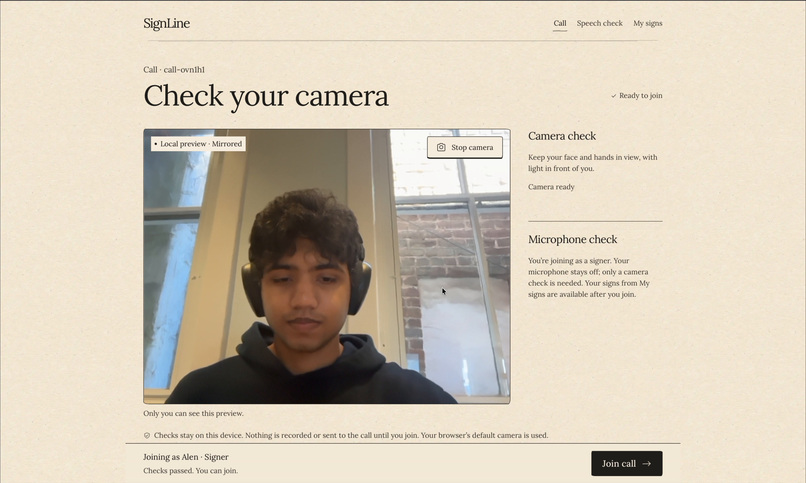This screenshot has height=483, width=806.
Task: Switch to the Speech check tab
Action: tap(599, 23)
